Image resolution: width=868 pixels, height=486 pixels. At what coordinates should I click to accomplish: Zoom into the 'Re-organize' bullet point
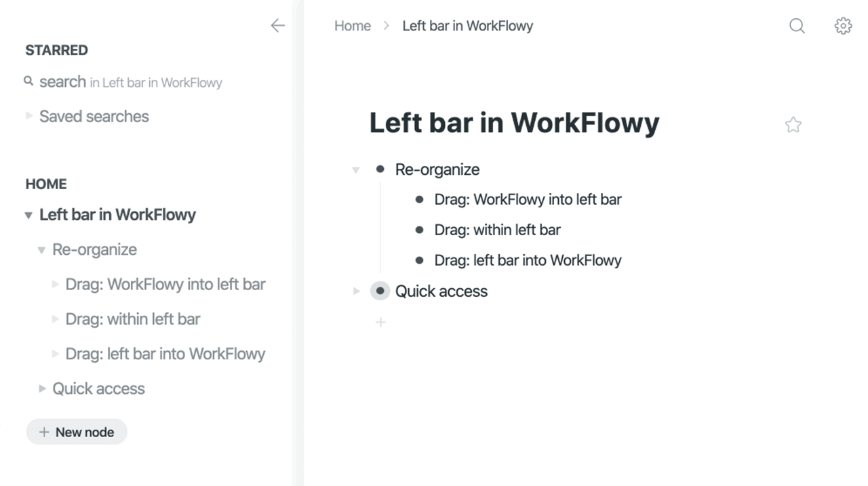point(380,169)
